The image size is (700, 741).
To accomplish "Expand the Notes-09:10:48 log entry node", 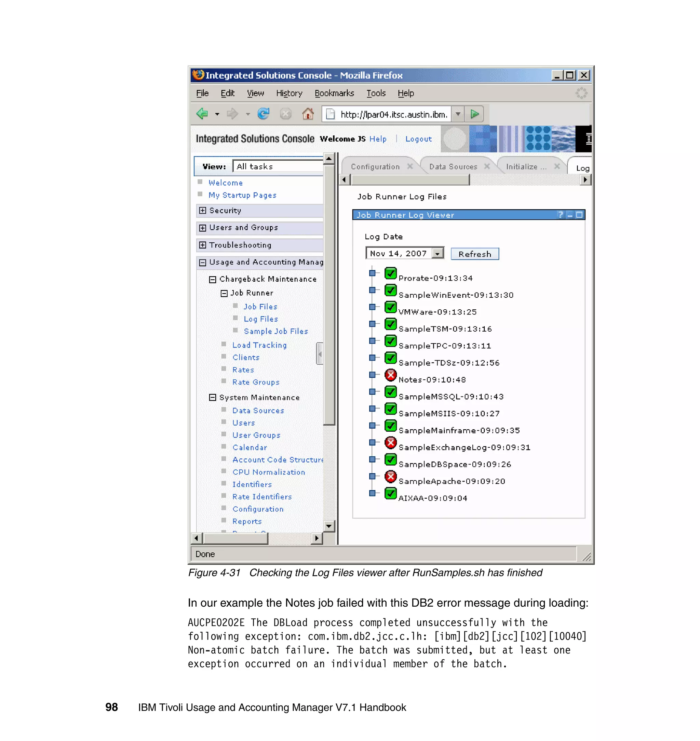I will tap(372, 375).
